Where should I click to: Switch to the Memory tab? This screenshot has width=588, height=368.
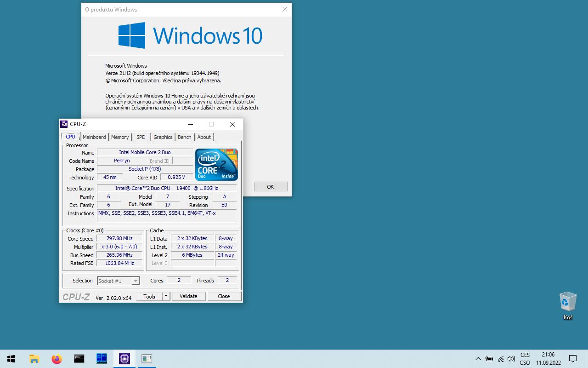pyautogui.click(x=120, y=137)
